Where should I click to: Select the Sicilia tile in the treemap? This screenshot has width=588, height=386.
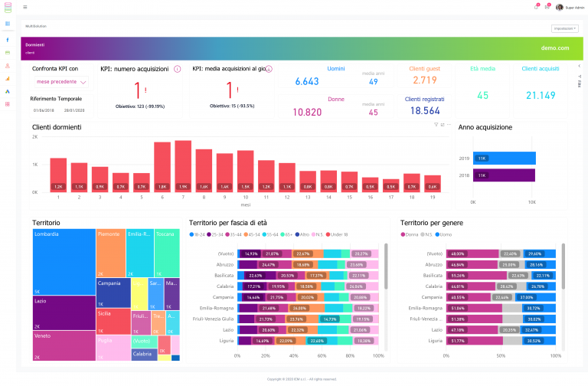click(113, 322)
